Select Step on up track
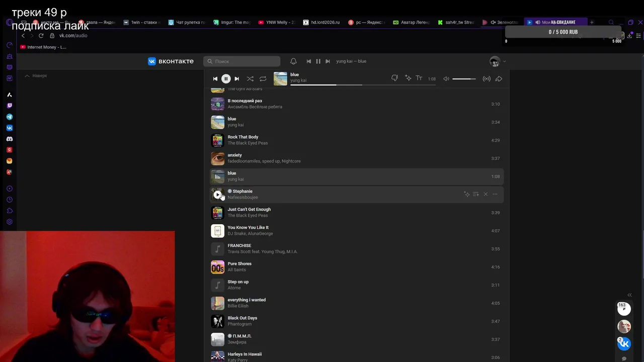Image resolution: width=644 pixels, height=362 pixels. pos(356,285)
